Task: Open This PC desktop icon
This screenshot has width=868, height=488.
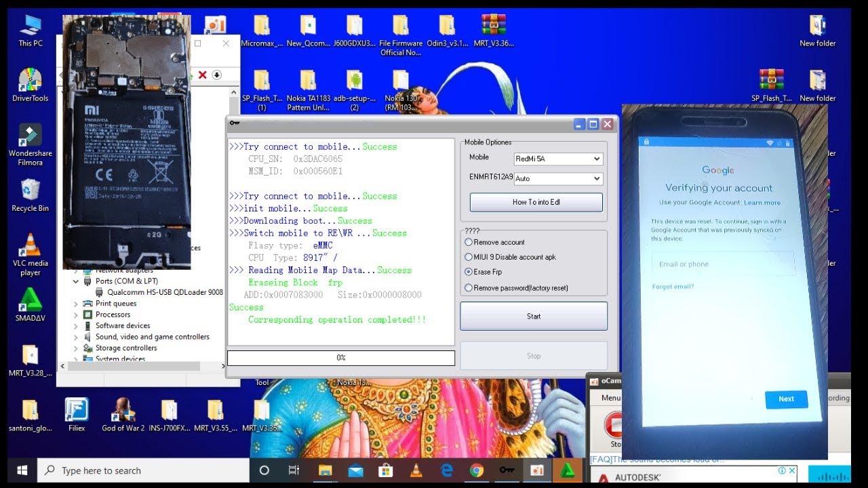Action: click(31, 30)
